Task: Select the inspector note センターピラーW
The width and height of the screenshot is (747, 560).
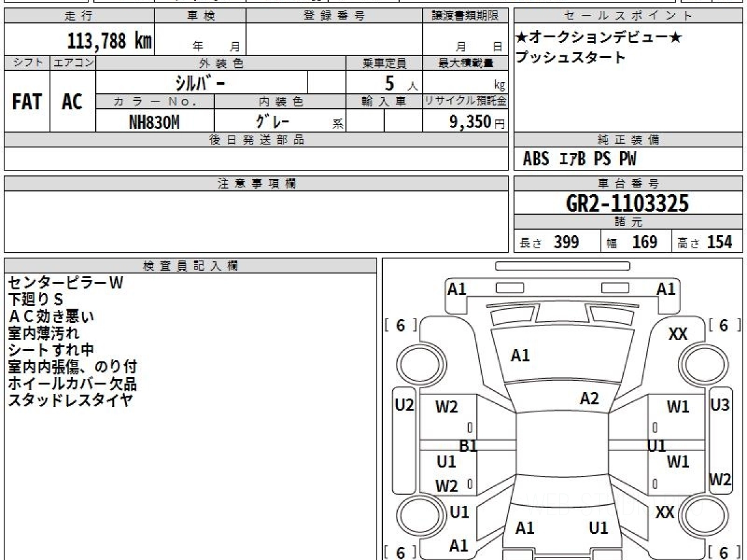Action: click(x=66, y=283)
